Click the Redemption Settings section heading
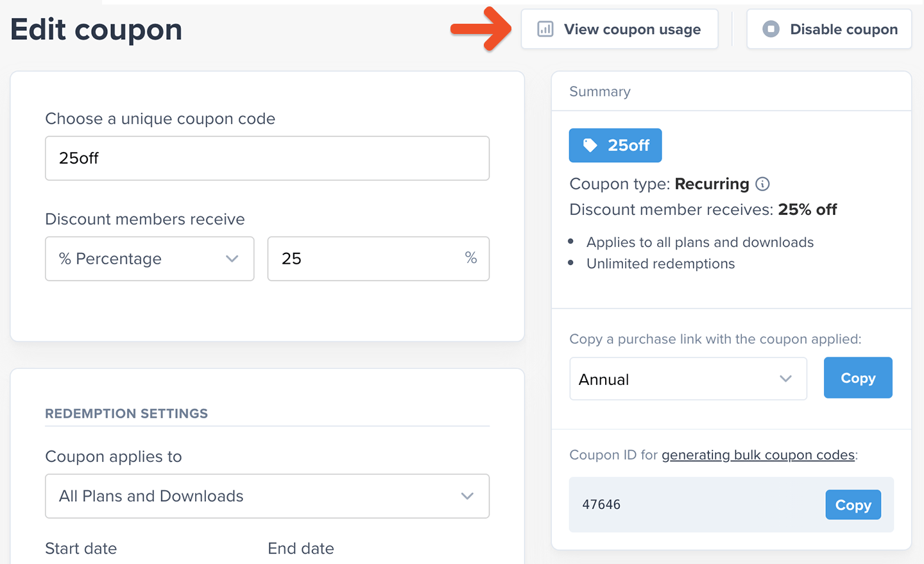The width and height of the screenshot is (924, 564). click(126, 414)
